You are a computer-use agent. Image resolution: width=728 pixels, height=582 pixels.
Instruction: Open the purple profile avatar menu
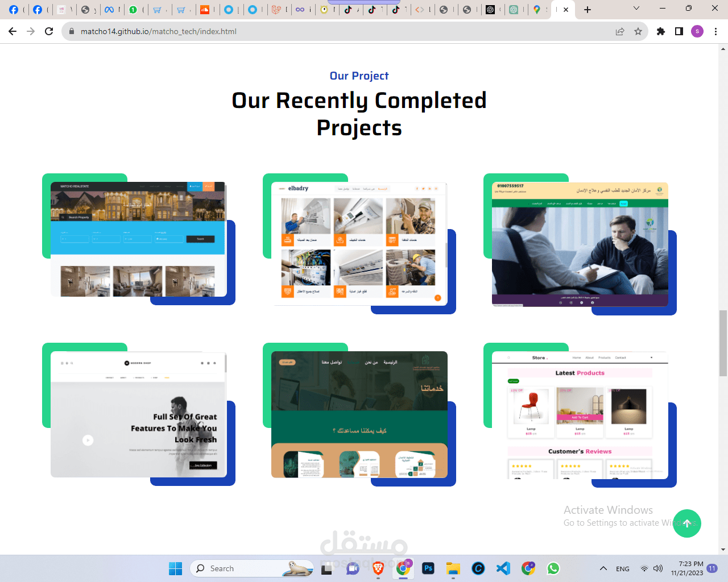[x=697, y=31]
